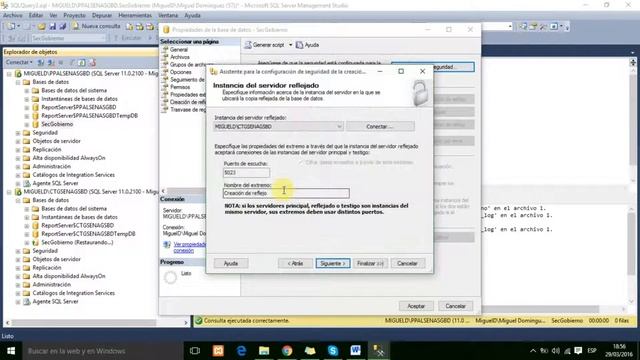Open Google Chrome from the taskbar
Image resolution: width=640 pixels, height=360 pixels.
[x=287, y=351]
